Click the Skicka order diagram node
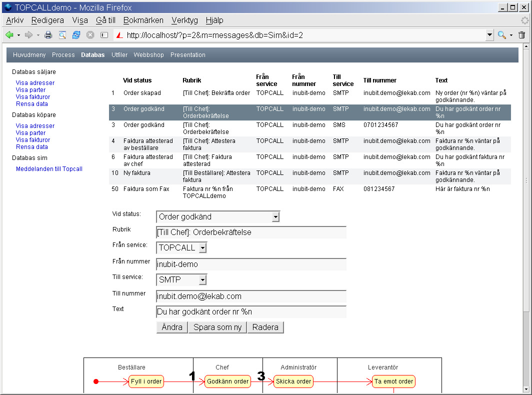Image resolution: width=532 pixels, height=395 pixels. coord(293,381)
